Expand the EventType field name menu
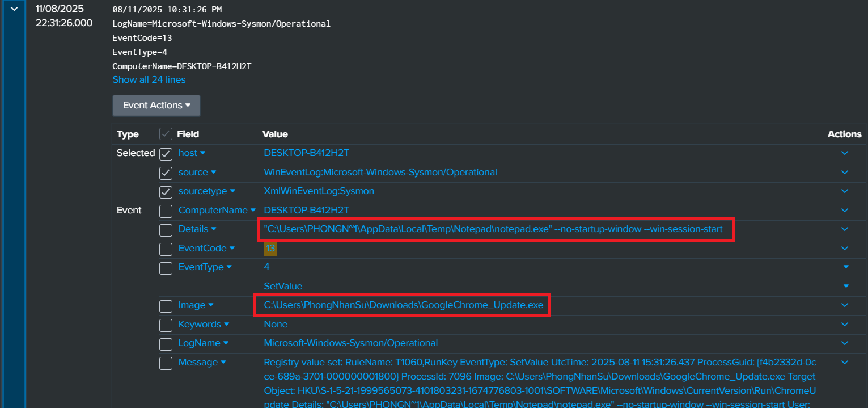868x408 pixels. point(229,267)
